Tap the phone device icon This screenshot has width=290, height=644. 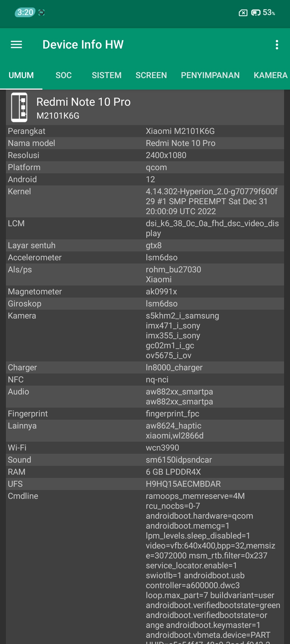click(x=19, y=107)
